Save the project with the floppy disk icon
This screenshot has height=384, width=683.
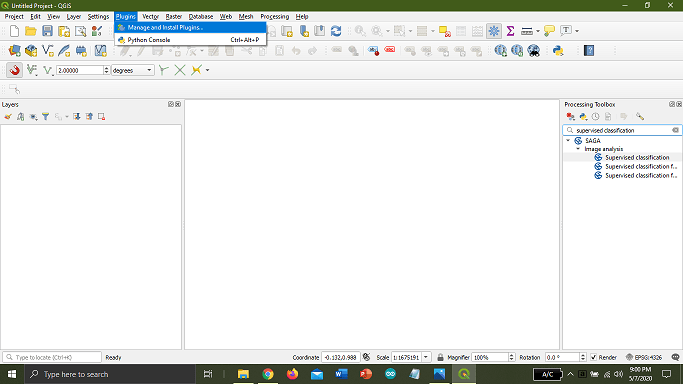[47, 31]
